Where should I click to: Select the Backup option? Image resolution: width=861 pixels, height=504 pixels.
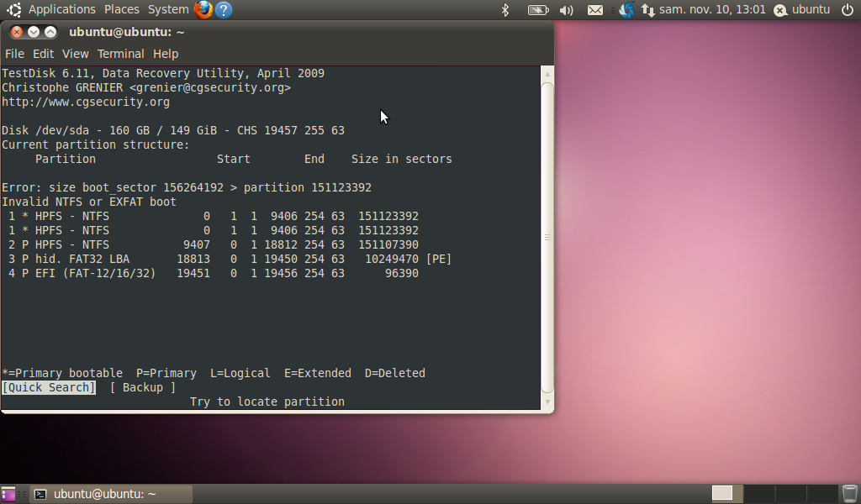(143, 387)
